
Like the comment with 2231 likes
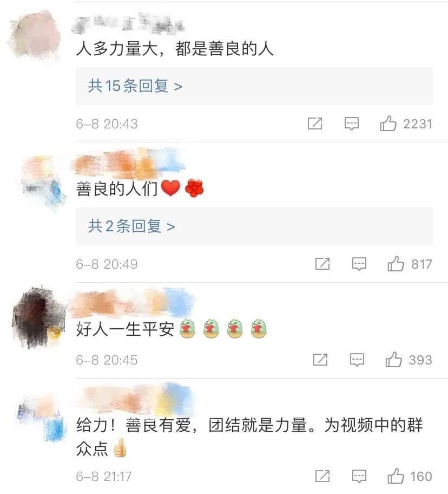[388, 123]
